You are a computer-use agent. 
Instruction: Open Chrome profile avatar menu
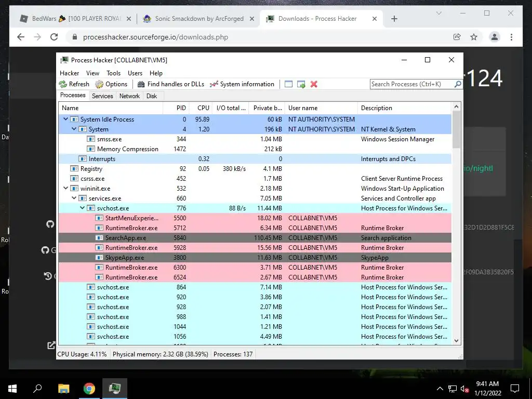click(495, 37)
